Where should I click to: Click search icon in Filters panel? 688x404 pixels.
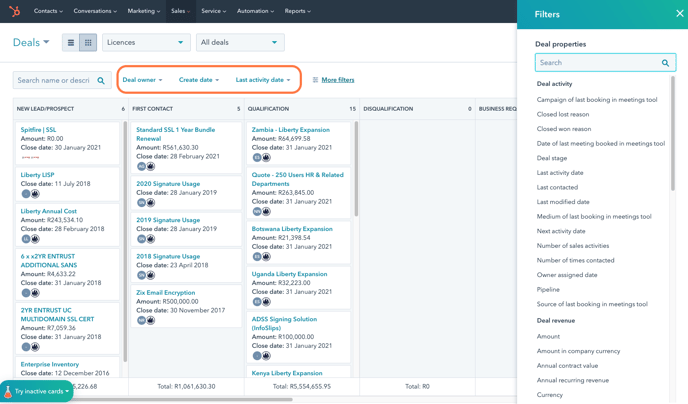tap(665, 63)
